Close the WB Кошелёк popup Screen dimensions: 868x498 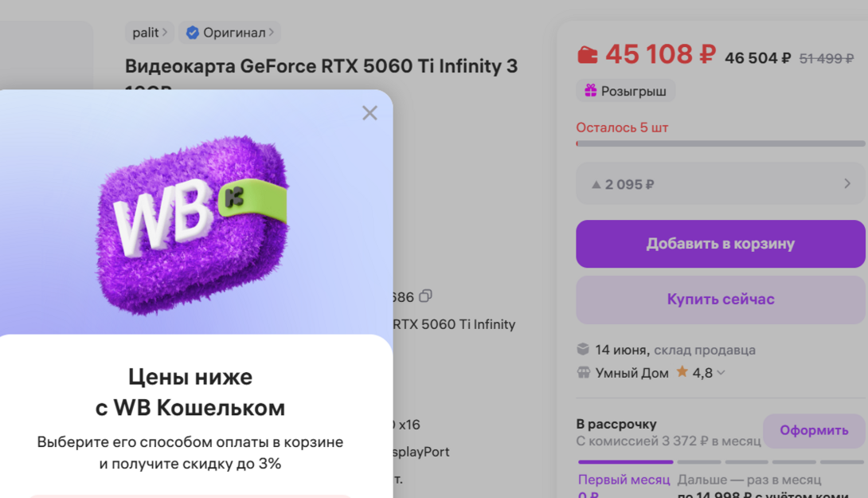click(x=369, y=113)
